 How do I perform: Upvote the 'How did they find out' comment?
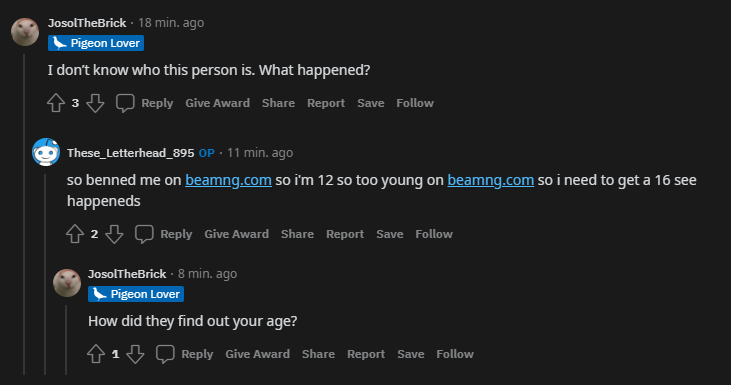[96, 354]
